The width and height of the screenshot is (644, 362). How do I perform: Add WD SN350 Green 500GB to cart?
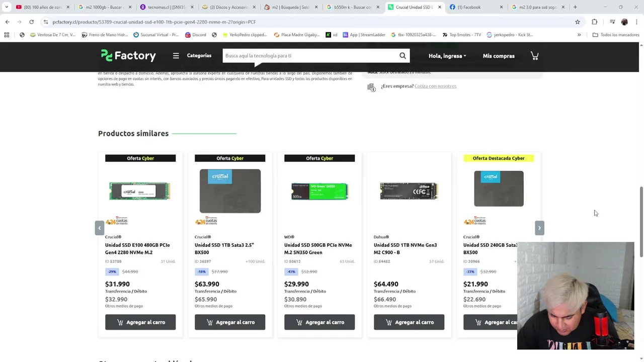(319, 322)
